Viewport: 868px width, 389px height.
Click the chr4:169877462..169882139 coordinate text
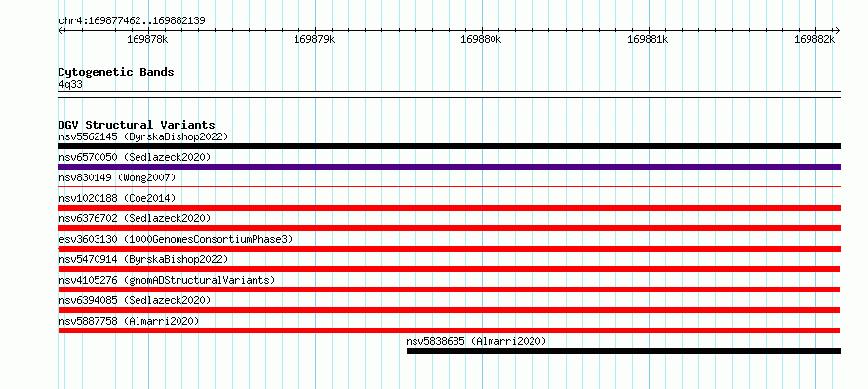click(132, 21)
